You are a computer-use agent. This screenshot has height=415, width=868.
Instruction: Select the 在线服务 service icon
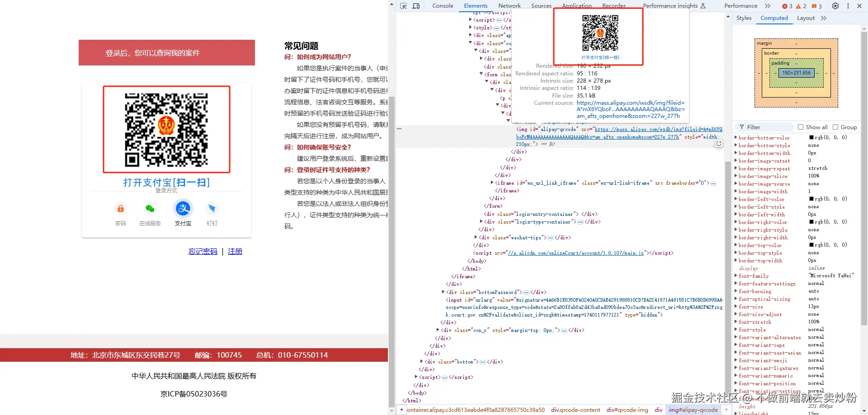(150, 209)
